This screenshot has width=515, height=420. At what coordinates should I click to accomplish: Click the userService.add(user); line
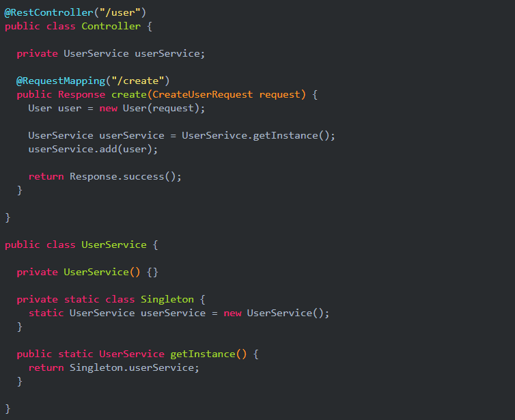click(93, 150)
